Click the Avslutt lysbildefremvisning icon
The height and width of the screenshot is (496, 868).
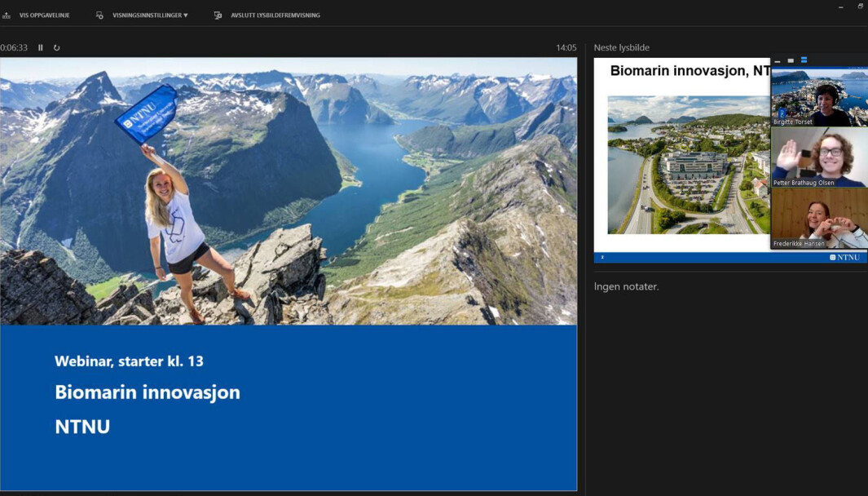point(218,15)
